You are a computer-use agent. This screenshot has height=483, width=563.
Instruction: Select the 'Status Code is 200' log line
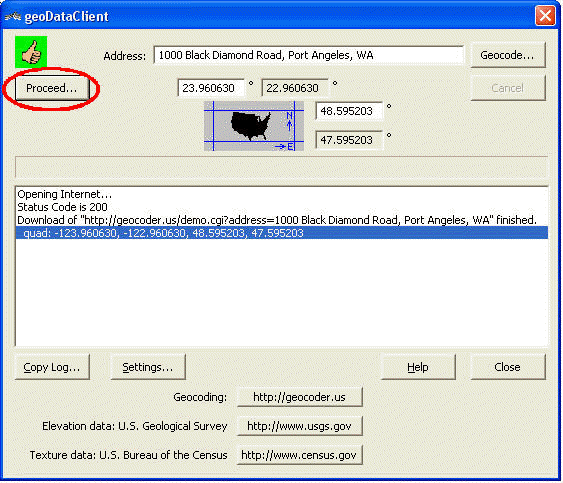[62, 207]
